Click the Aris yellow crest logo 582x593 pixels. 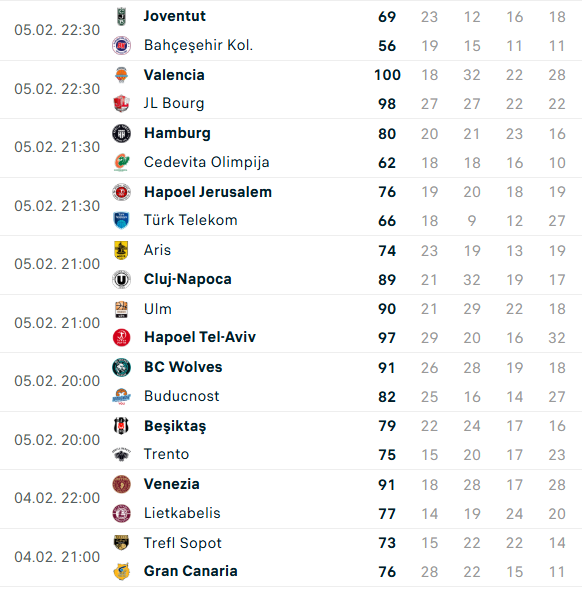[x=121, y=251]
